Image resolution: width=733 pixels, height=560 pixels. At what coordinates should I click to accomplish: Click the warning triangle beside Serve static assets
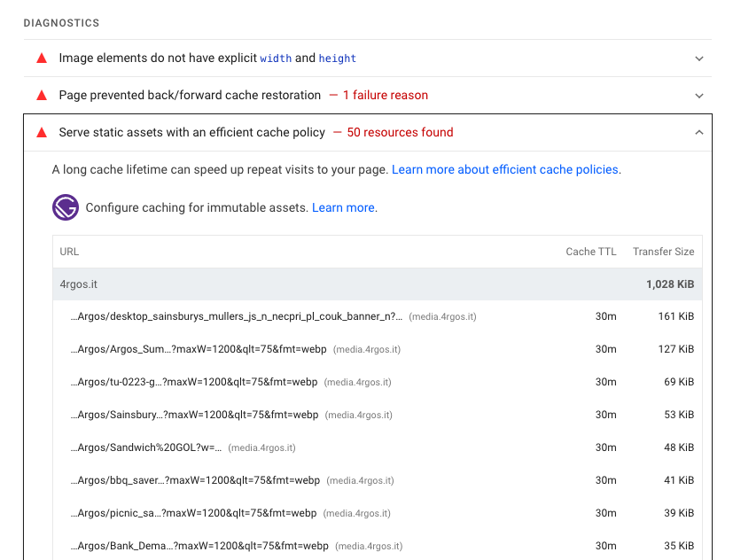click(42, 132)
